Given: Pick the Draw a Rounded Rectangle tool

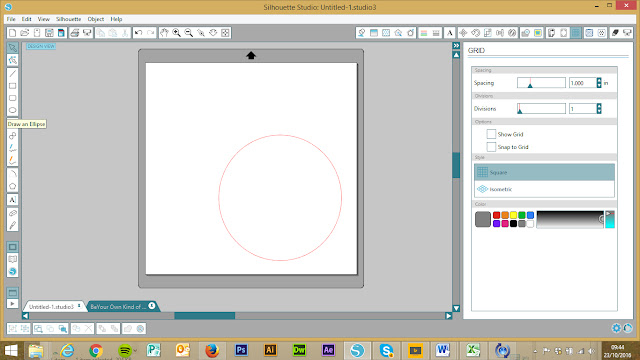Looking at the screenshot, I should tap(13, 98).
